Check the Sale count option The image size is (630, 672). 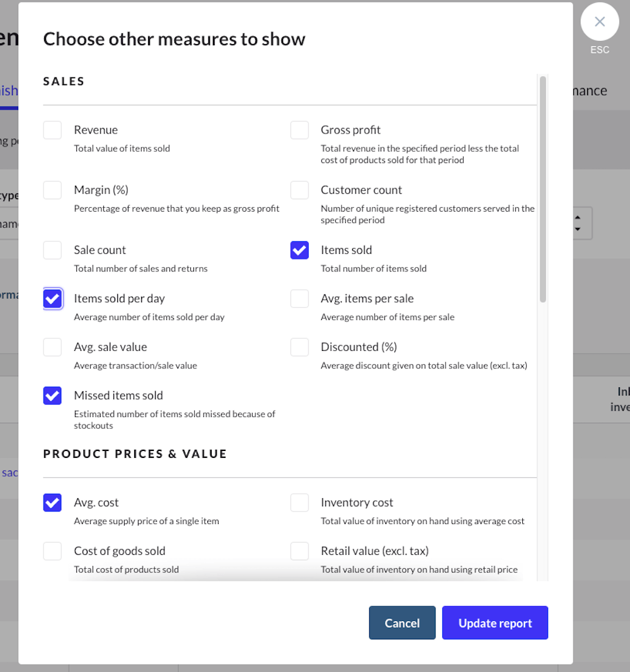[52, 250]
